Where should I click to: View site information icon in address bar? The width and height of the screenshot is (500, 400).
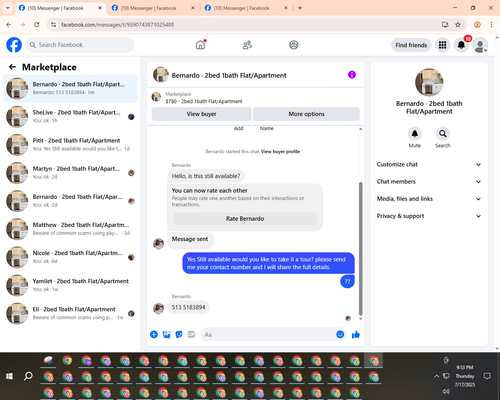point(53,24)
